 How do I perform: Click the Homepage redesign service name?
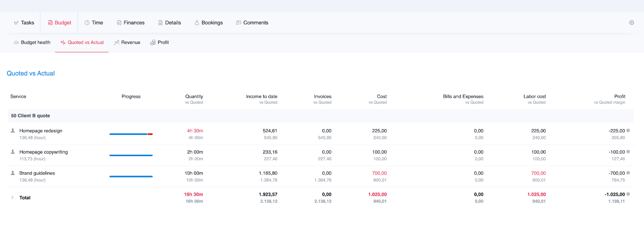(x=41, y=131)
